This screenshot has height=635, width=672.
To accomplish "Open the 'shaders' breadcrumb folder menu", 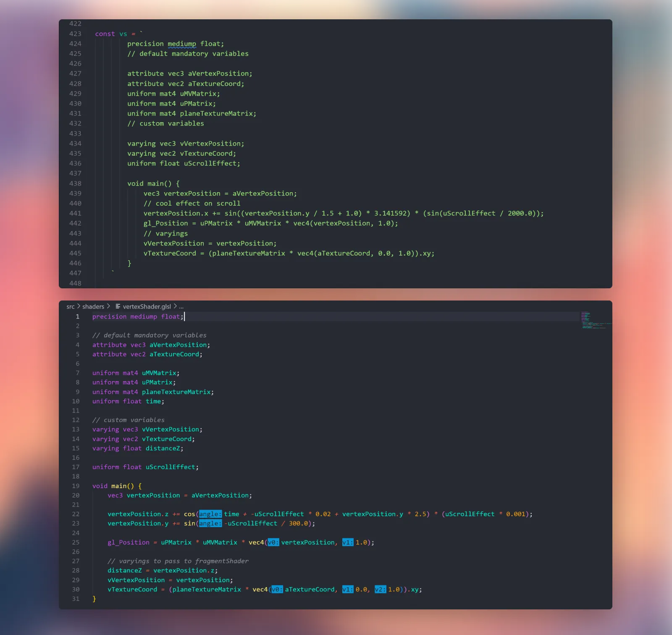I will [x=93, y=306].
